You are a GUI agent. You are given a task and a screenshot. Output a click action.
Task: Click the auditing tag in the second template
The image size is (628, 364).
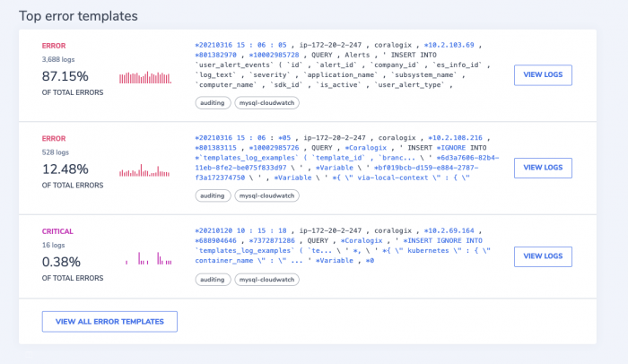[213, 195]
